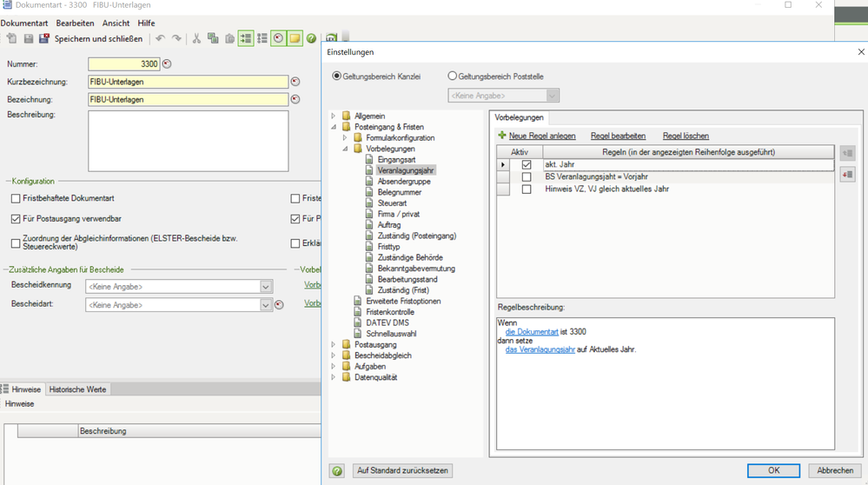Image resolution: width=868 pixels, height=485 pixels.
Task: Click das Veranlagungsjahr link in rule description
Action: pos(540,349)
